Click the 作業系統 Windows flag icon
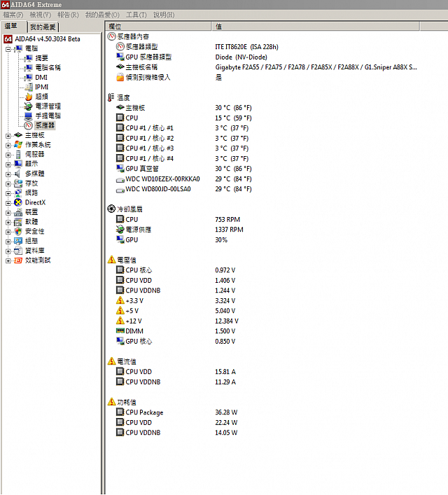The width and height of the screenshot is (448, 495). tap(18, 145)
